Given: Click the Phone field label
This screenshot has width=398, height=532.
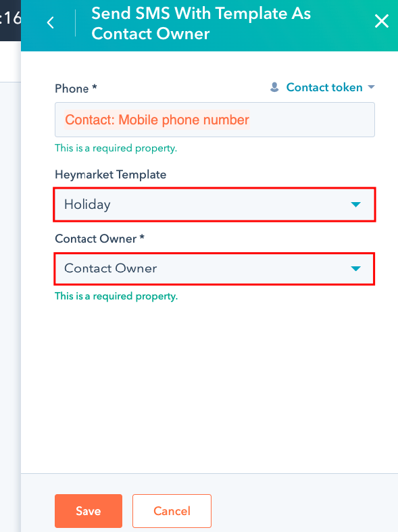Looking at the screenshot, I should (x=76, y=89).
